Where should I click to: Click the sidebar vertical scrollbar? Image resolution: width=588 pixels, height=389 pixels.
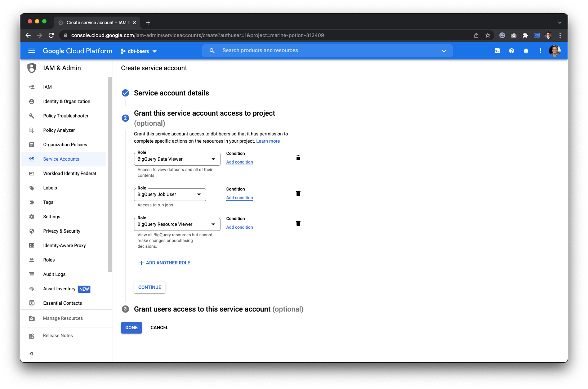(x=110, y=175)
